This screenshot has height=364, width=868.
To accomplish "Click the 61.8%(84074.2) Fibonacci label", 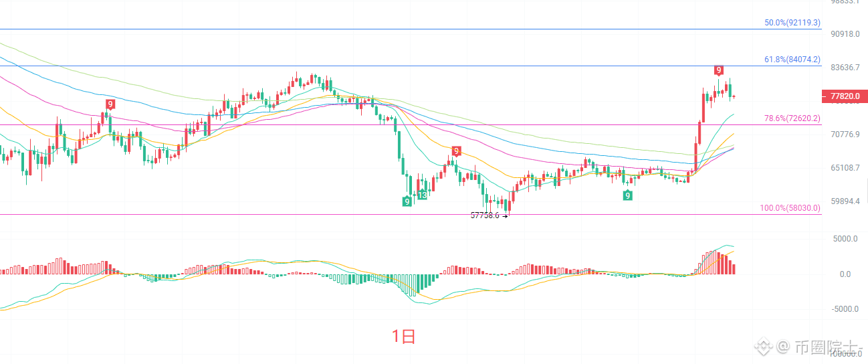I will 792,60.
